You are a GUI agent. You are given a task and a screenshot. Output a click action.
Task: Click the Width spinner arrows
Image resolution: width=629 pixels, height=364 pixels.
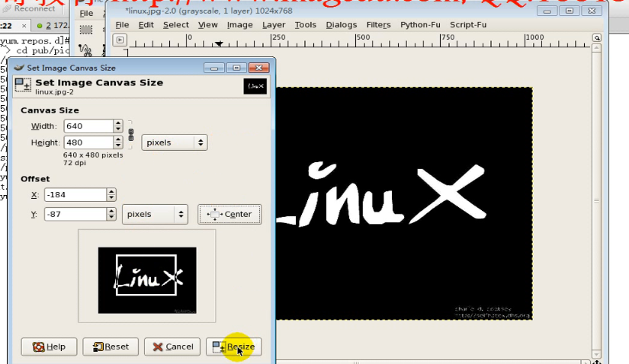point(118,126)
